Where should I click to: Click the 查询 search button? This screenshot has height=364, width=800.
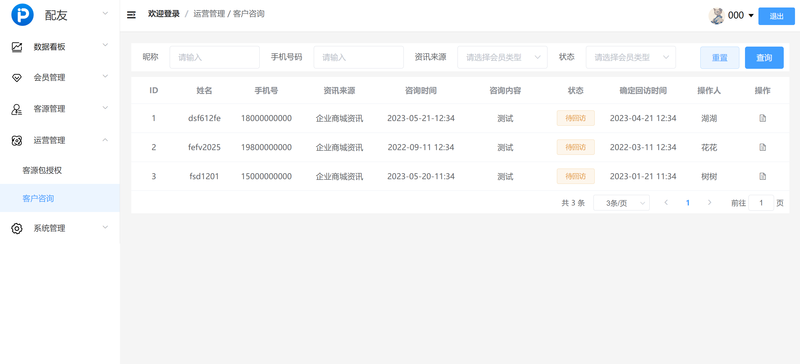pos(764,58)
